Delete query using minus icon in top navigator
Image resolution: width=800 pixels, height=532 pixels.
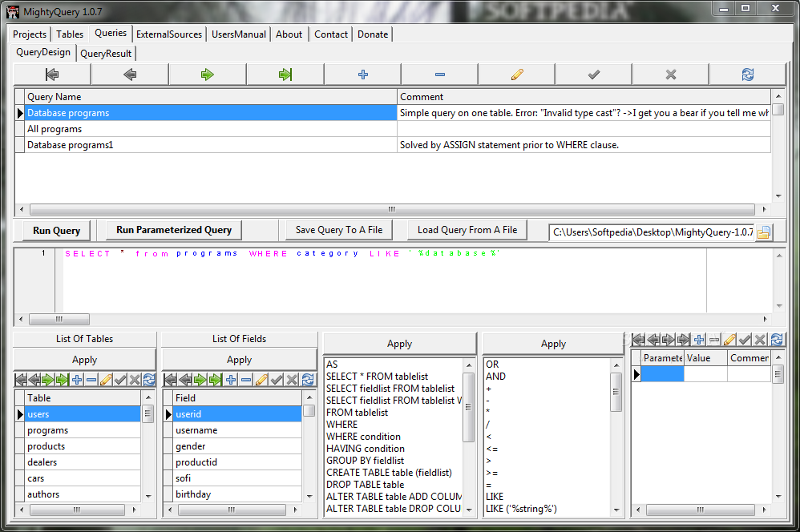click(x=440, y=75)
